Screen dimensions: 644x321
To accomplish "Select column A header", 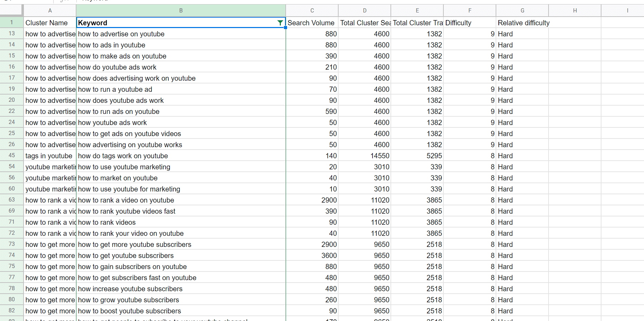I will [x=50, y=10].
